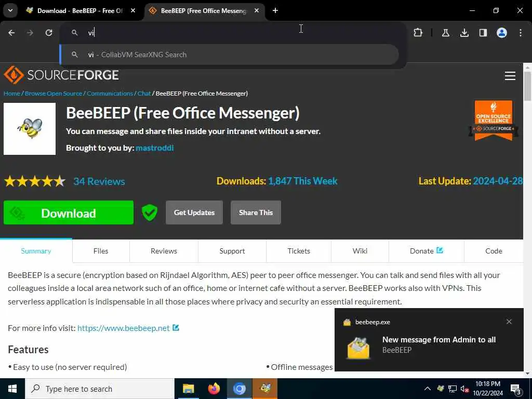The image size is (532, 399).
Task: Open the Donate tab
Action: click(x=426, y=251)
